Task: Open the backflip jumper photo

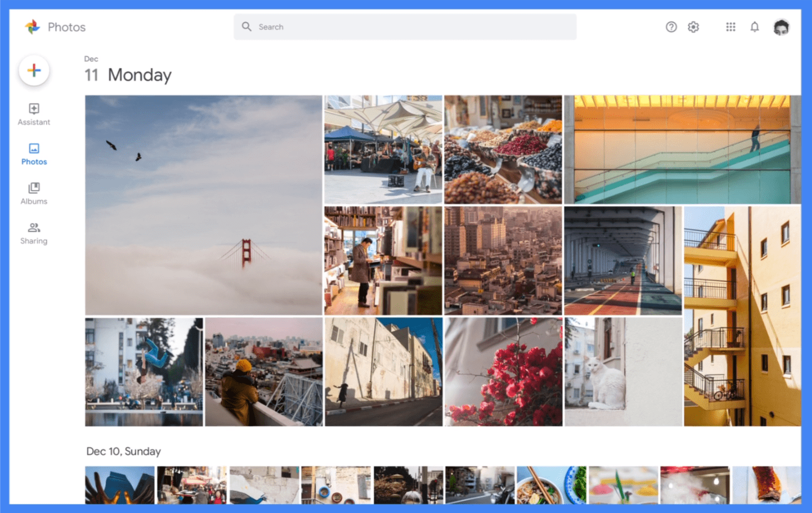Action: (144, 371)
